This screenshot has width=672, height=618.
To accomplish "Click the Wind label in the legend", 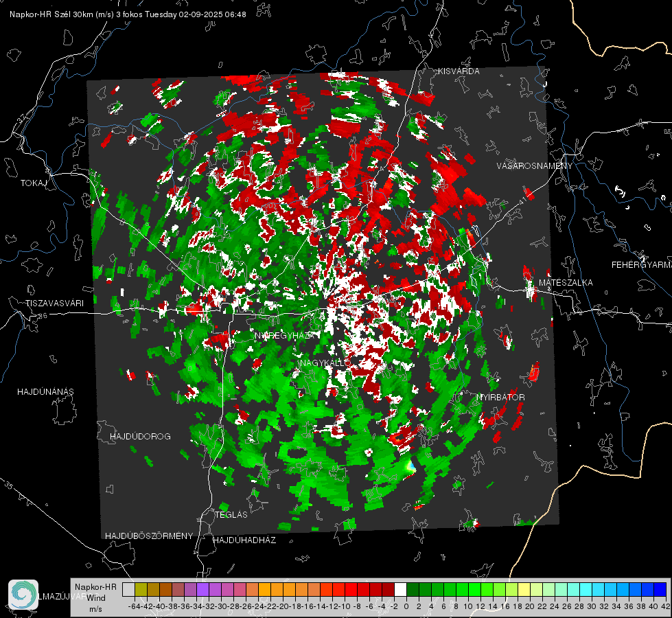I will tap(96, 598).
